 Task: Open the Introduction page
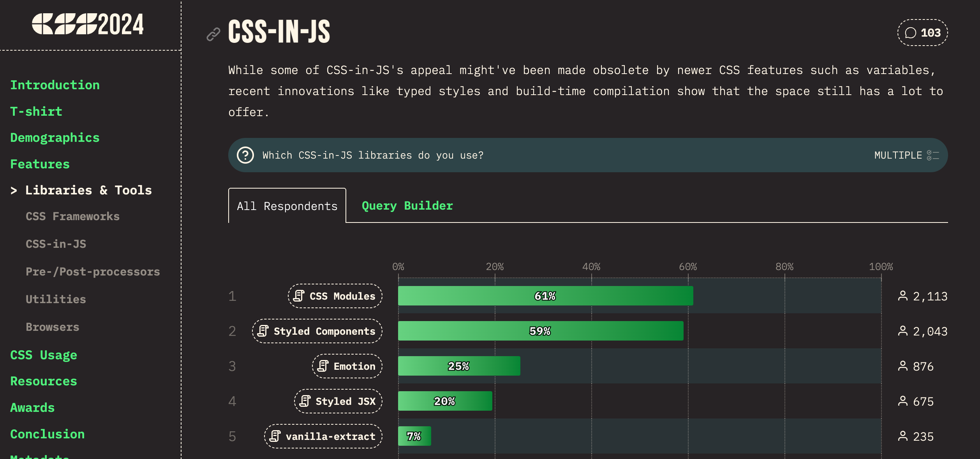[55, 85]
